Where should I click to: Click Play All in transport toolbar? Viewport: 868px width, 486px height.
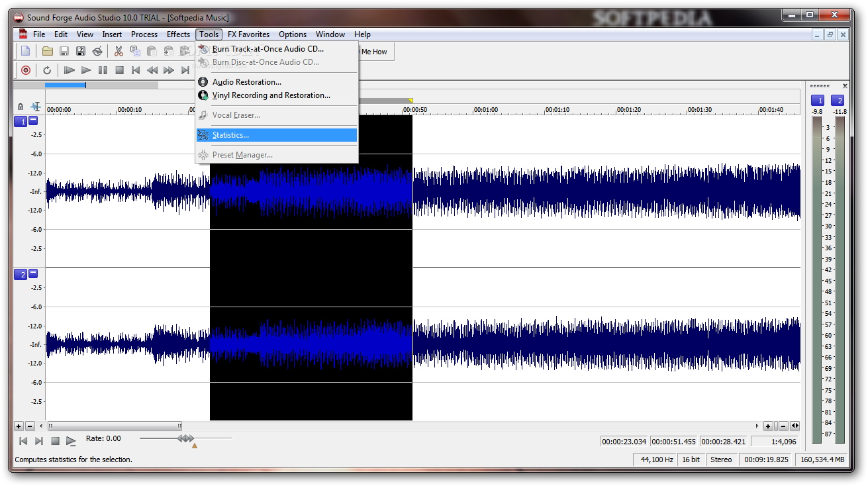coord(70,70)
